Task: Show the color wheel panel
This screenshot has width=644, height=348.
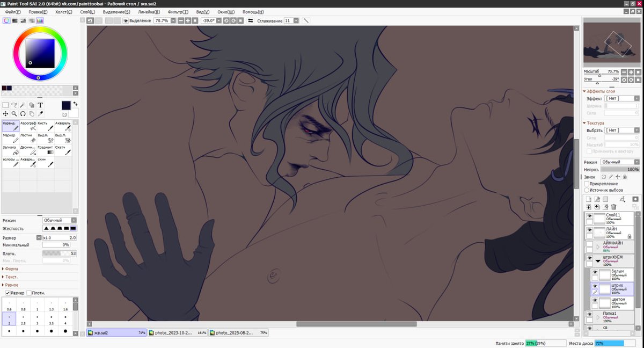Action: click(6, 20)
